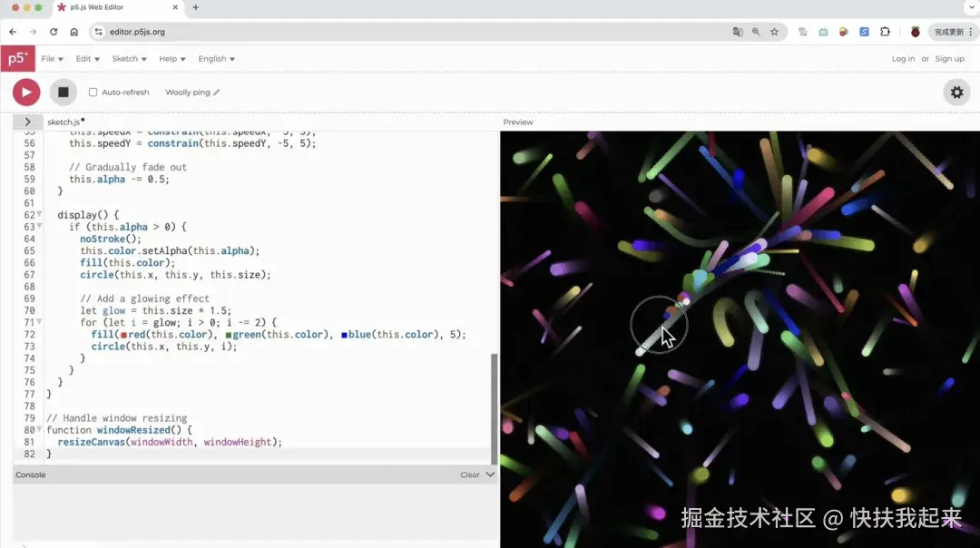Fold code at line 62 display()

pos(39,214)
